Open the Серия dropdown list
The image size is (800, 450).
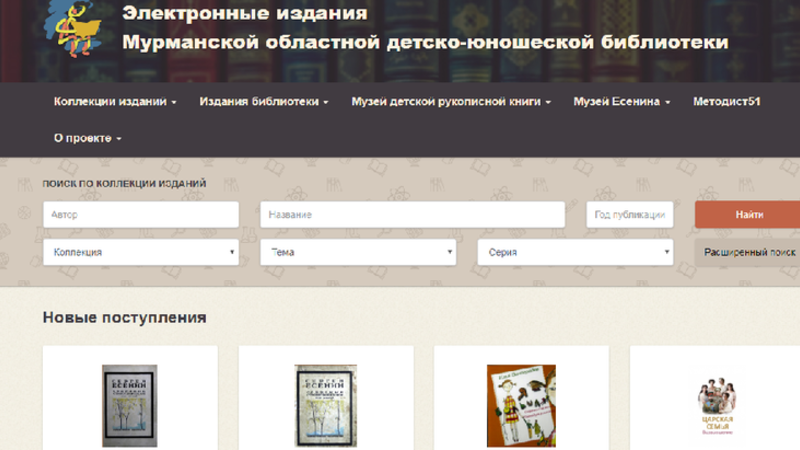[575, 253]
